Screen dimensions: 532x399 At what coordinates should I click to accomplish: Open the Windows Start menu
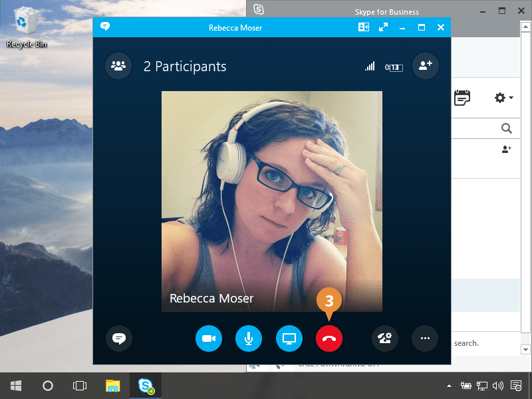tap(16, 386)
